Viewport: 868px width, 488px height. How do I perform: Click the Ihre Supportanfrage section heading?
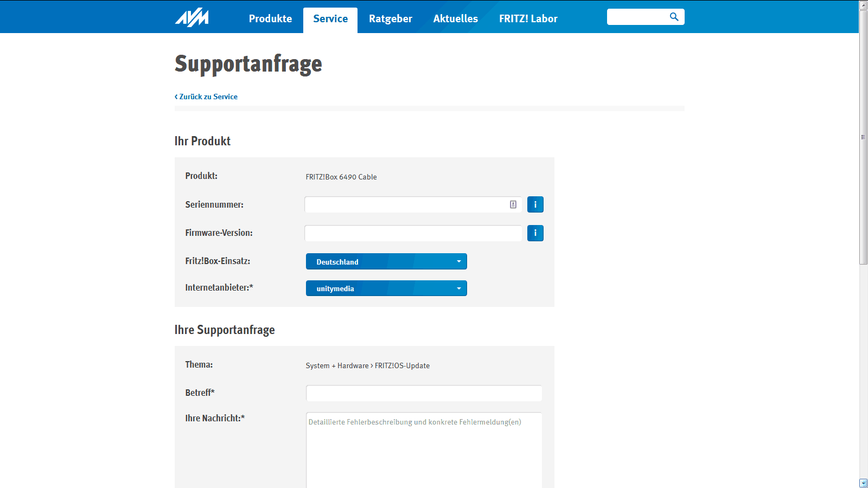pos(225,330)
